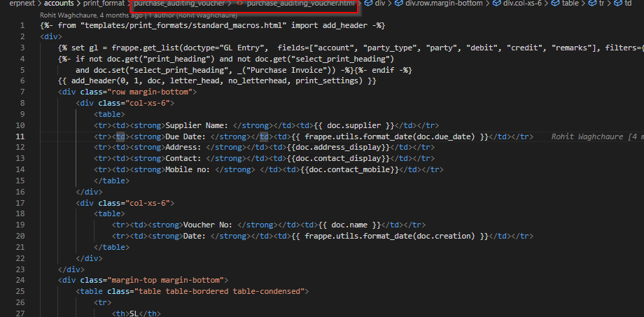Click 'doc.name' on line 19
644x317 pixels.
pyautogui.click(x=349, y=225)
